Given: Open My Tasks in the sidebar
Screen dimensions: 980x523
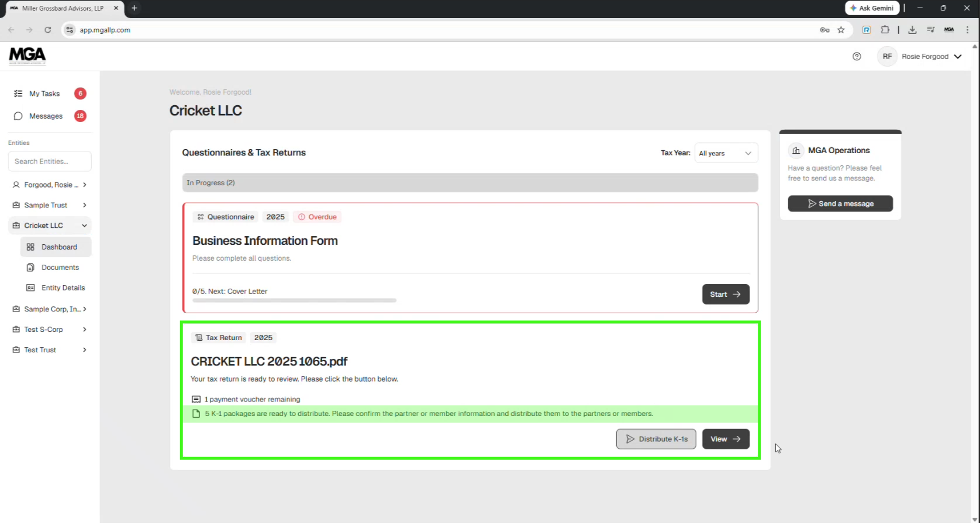Looking at the screenshot, I should pyautogui.click(x=44, y=93).
